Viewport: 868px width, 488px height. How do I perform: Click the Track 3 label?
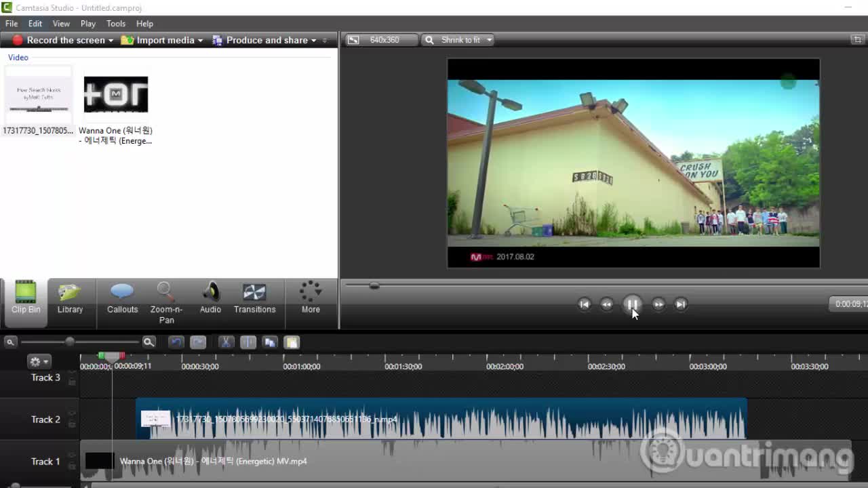click(45, 378)
